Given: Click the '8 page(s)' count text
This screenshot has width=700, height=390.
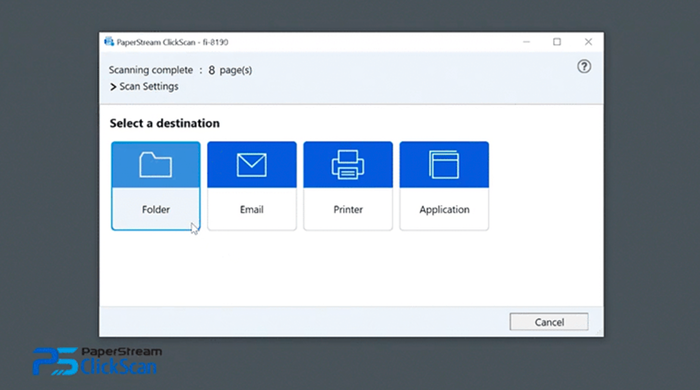Looking at the screenshot, I should [x=230, y=70].
